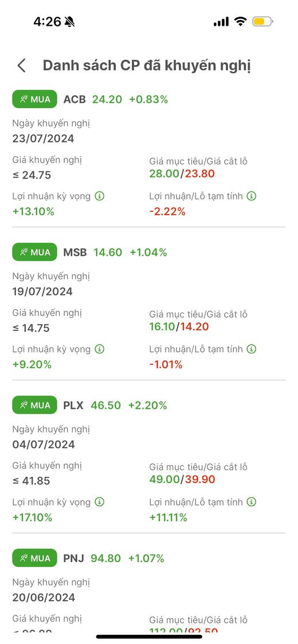This screenshot has width=298, height=644.
Task: Open info icon for MSB provisional profit/loss
Action: (x=251, y=349)
